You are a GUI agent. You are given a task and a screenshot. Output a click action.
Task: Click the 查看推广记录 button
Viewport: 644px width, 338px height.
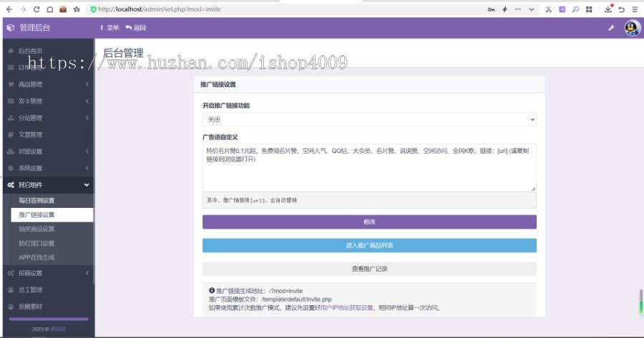[x=369, y=269]
